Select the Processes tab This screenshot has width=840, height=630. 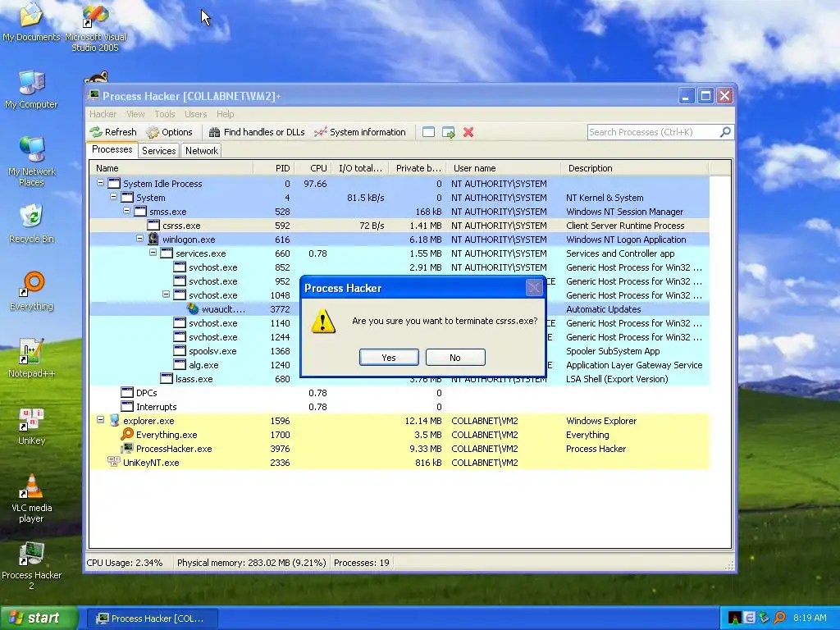coord(112,149)
